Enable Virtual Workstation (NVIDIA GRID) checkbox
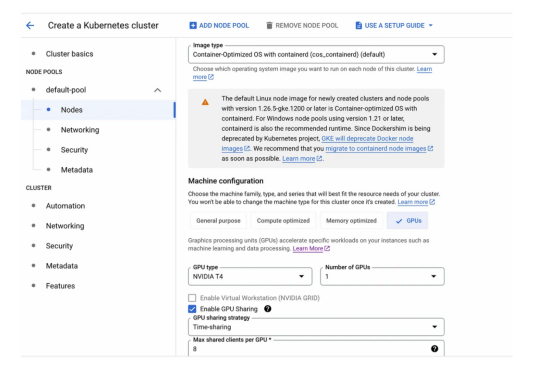The image size is (554, 366). pyautogui.click(x=192, y=298)
